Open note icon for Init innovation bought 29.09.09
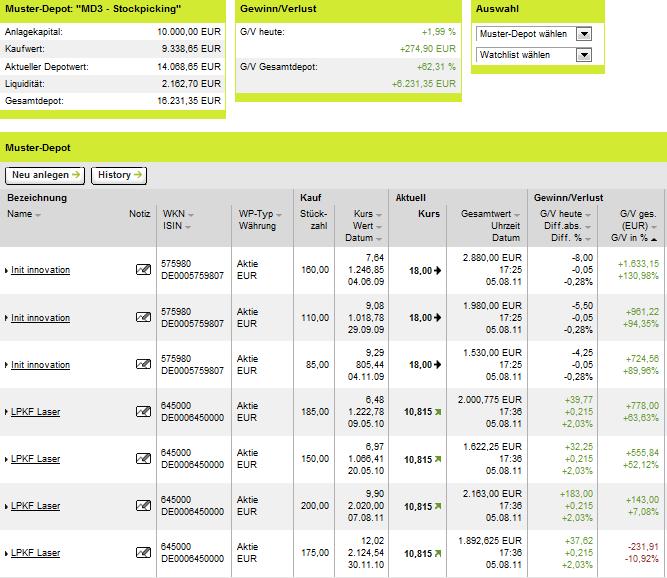Viewport: 667px width, 578px height. 143,317
